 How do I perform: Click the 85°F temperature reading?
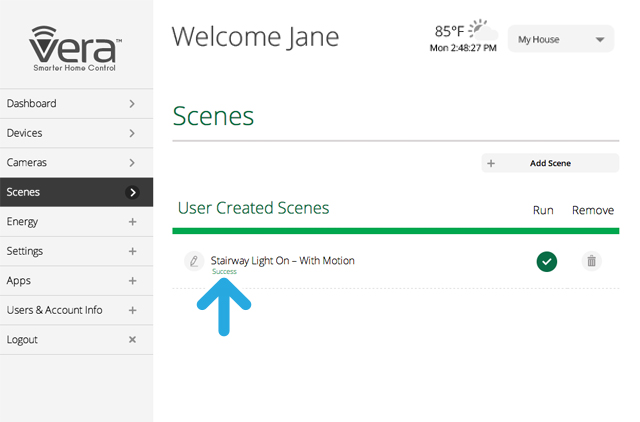pos(450,31)
